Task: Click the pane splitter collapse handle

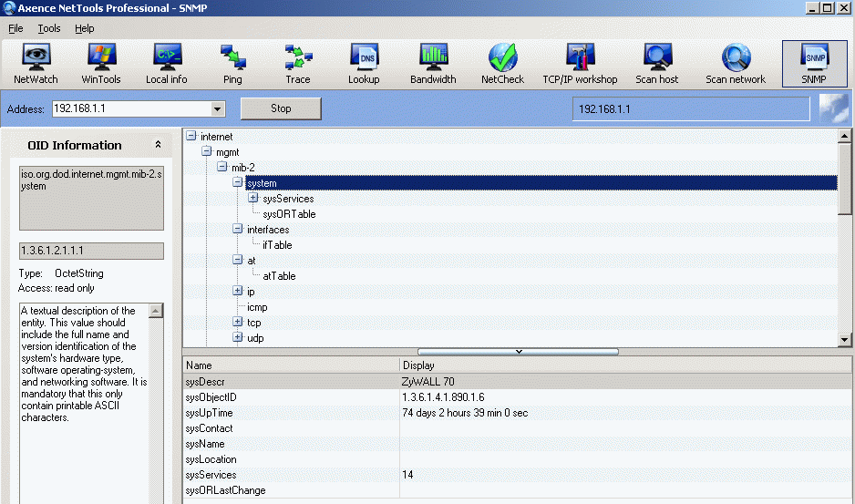Action: coord(518,352)
